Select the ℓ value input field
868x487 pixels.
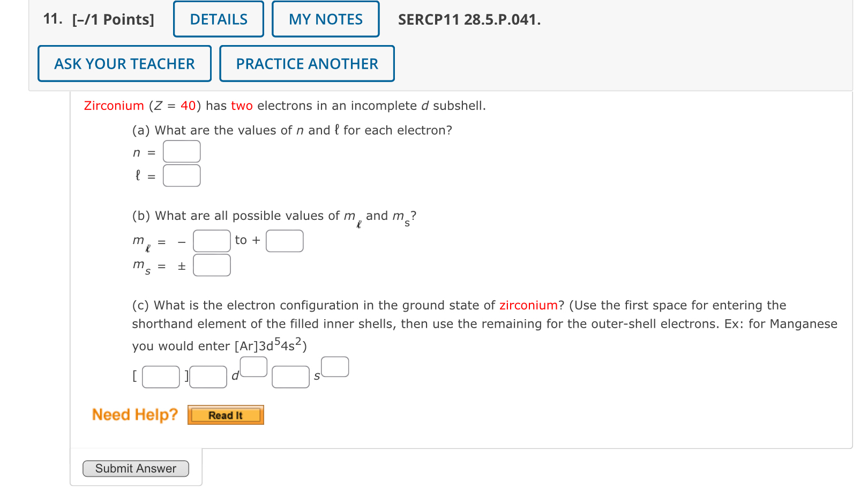click(x=182, y=175)
